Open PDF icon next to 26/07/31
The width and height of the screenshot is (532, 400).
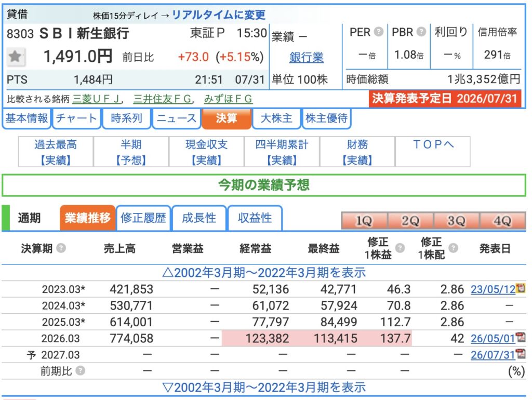click(x=521, y=354)
